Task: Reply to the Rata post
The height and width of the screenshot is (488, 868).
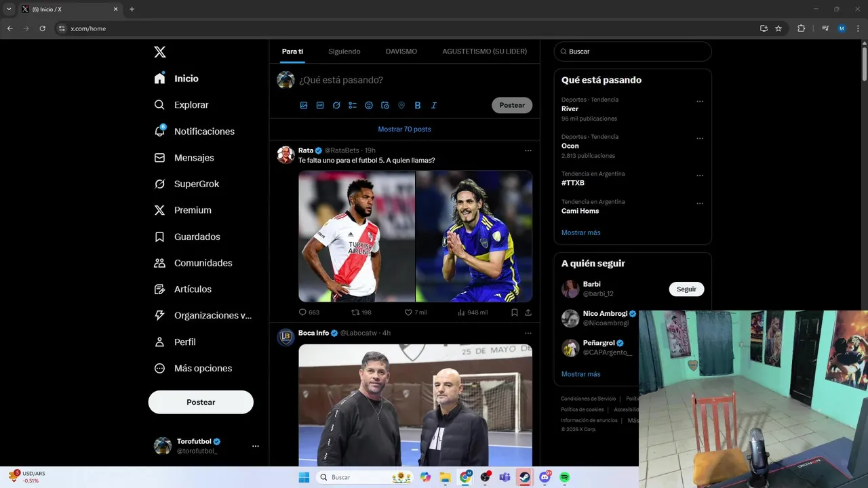Action: [x=309, y=312]
